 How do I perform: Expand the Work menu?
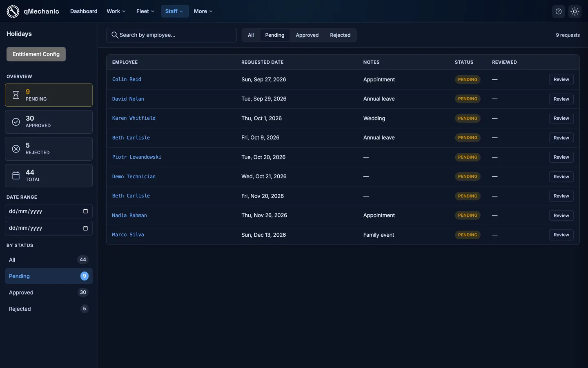tap(116, 11)
